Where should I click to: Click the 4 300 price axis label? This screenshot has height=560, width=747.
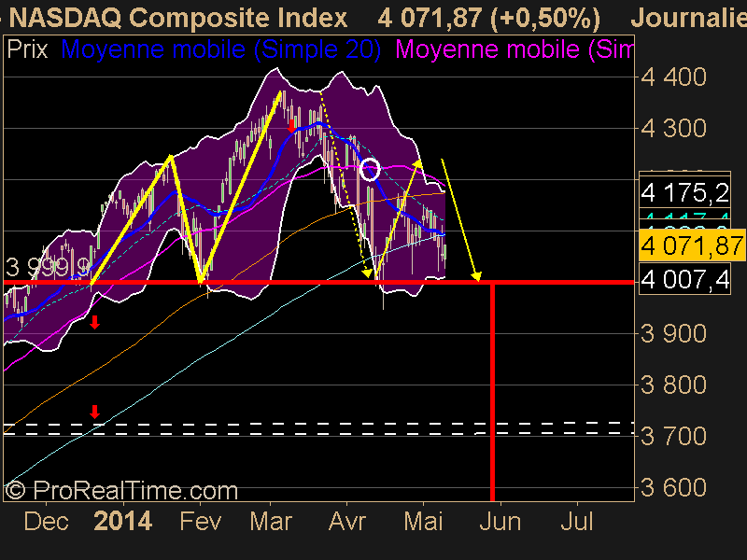point(673,129)
